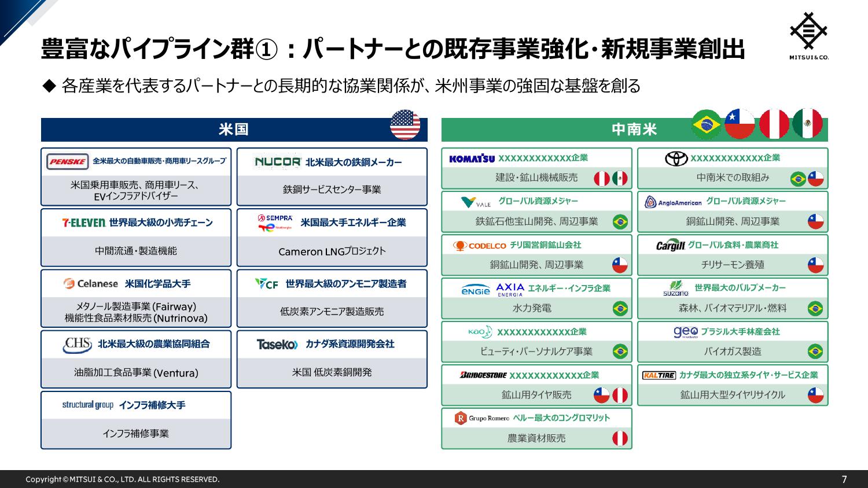This screenshot has height=488, width=868.
Task: Click the VALE logo
Action: [x=476, y=202]
